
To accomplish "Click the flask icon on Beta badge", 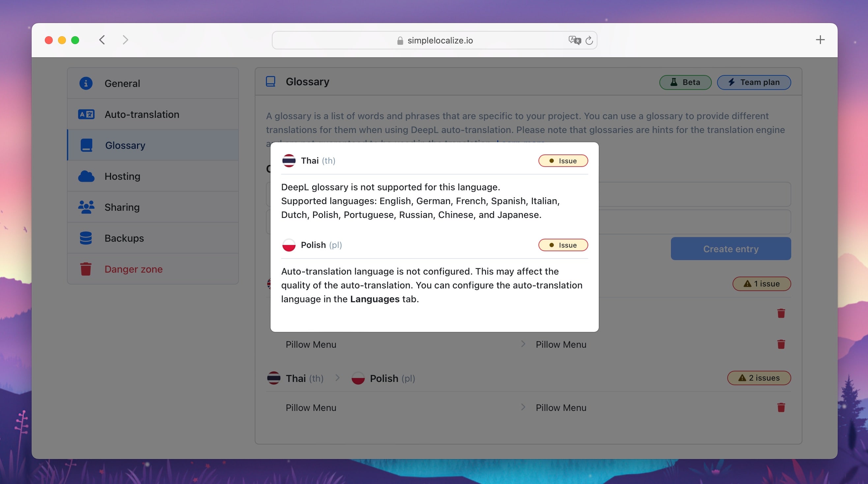I will tap(674, 82).
